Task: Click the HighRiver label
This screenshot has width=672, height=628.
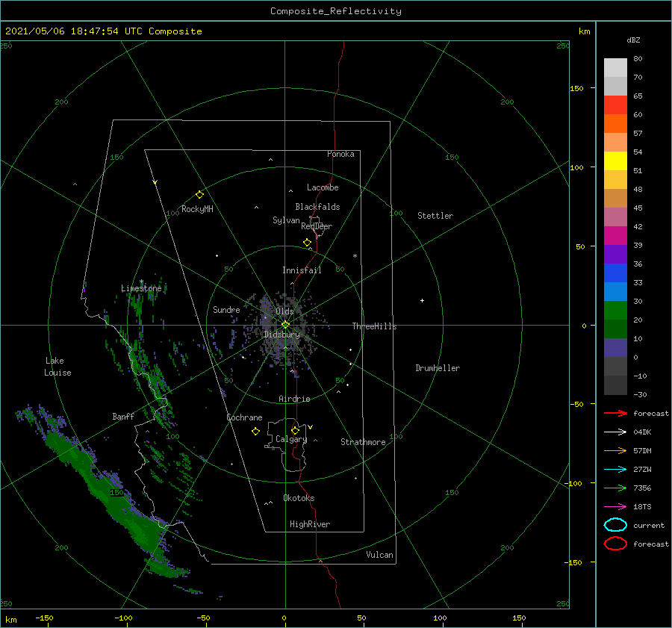Action: [310, 524]
